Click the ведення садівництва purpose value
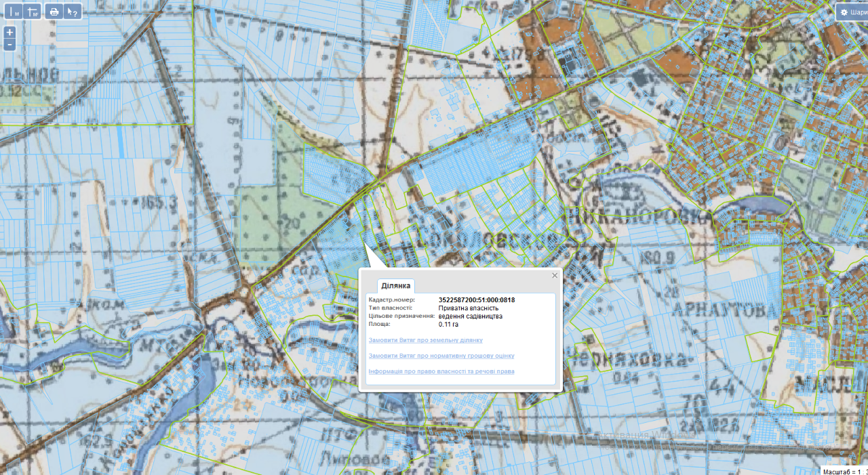 471,316
